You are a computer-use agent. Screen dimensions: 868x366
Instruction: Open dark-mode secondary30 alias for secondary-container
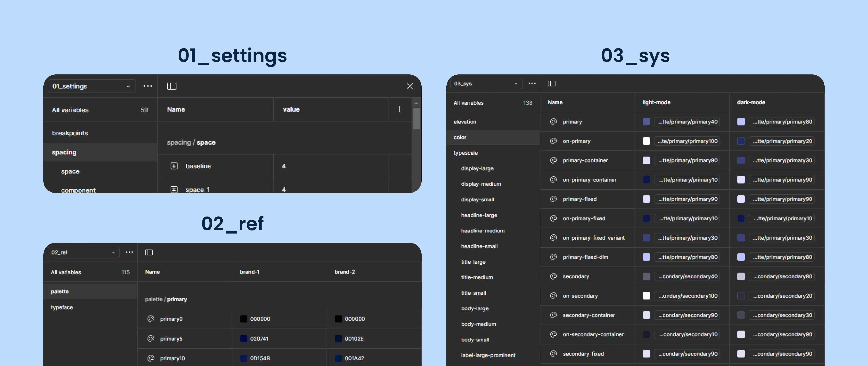tap(782, 315)
